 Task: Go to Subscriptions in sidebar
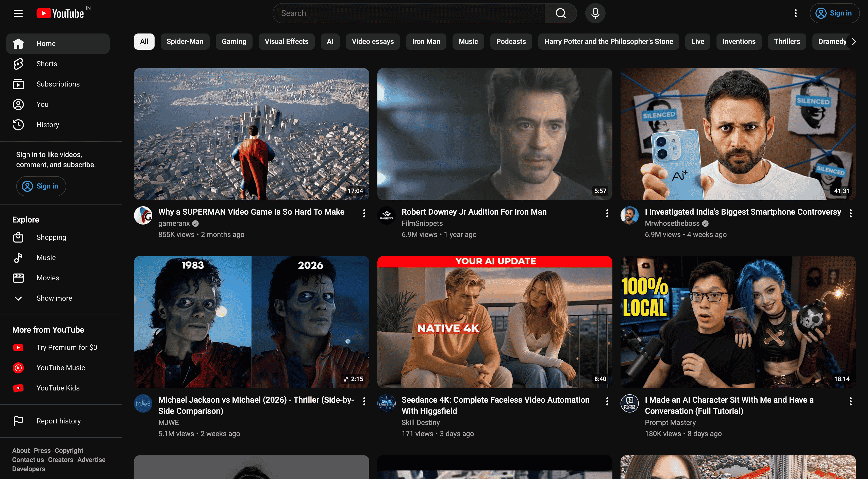pyautogui.click(x=58, y=84)
